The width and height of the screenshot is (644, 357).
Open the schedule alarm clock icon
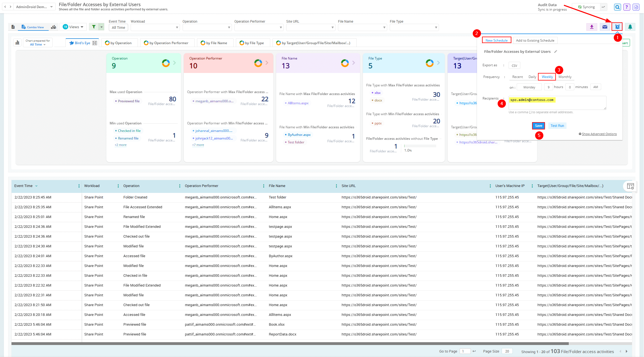(x=617, y=27)
